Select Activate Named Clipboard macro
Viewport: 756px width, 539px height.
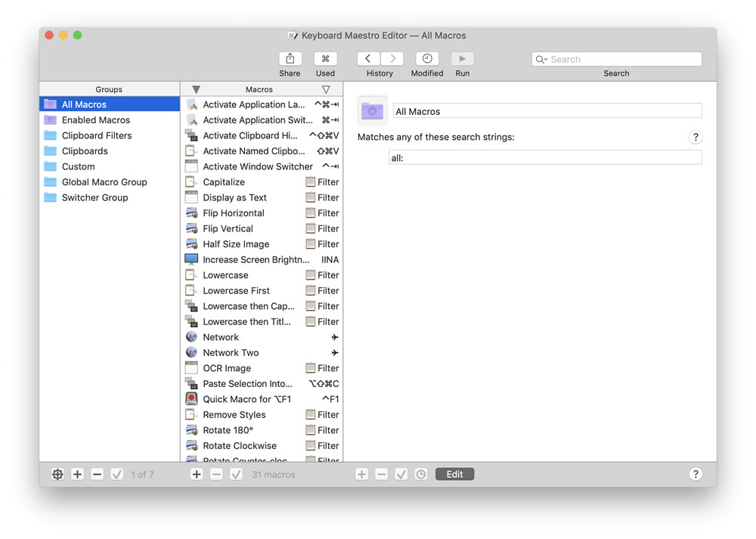point(262,151)
